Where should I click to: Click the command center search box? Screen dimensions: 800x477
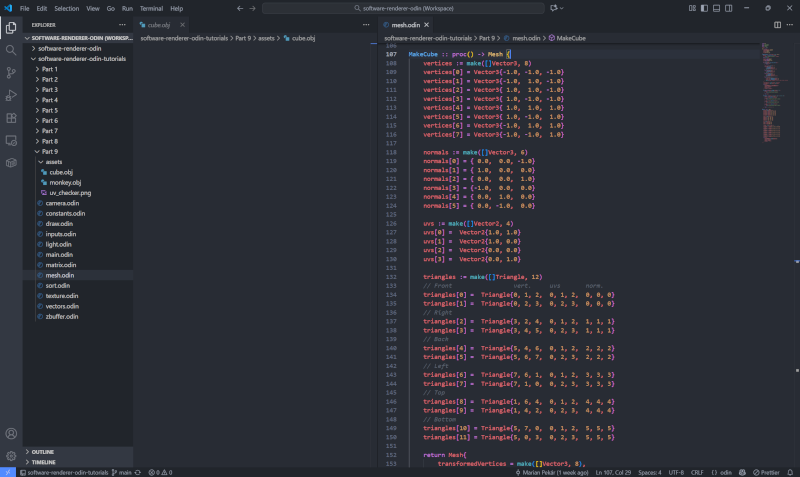click(x=403, y=8)
